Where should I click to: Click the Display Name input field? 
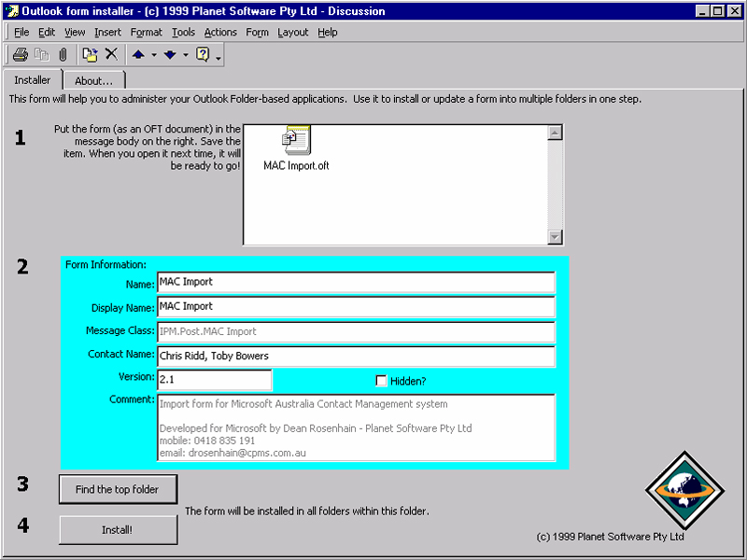(x=356, y=307)
